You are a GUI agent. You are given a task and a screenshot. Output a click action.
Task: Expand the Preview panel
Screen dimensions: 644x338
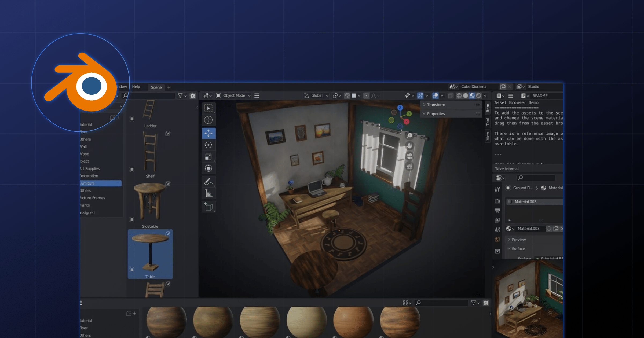(534, 240)
